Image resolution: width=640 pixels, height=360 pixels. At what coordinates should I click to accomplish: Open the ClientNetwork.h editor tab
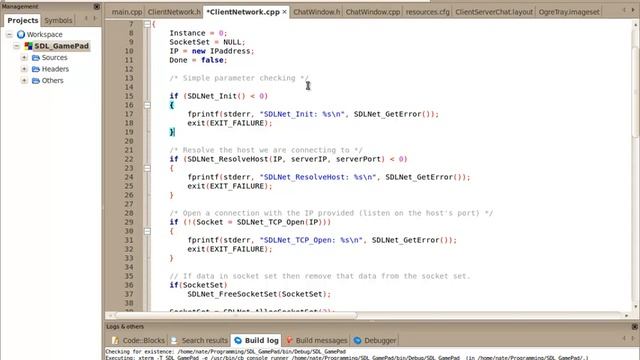174,12
